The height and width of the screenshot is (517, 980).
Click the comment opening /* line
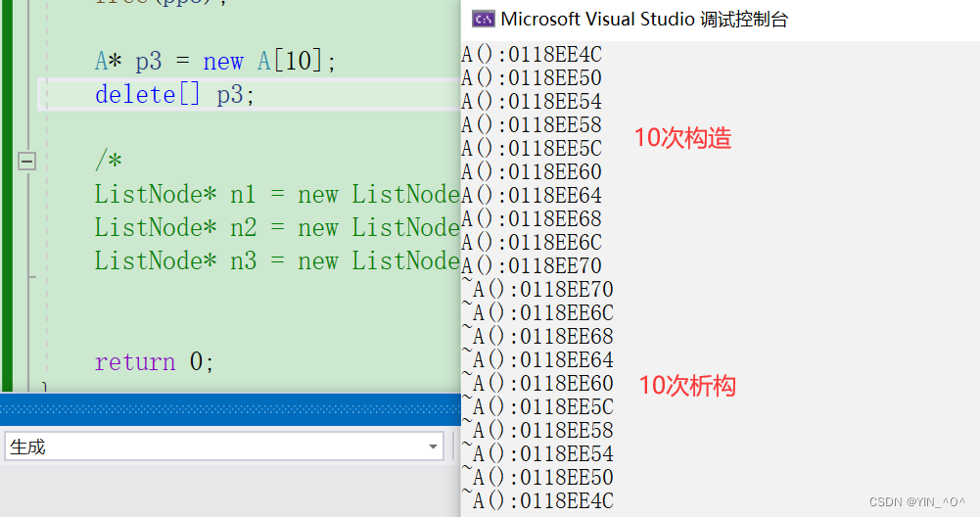click(108, 161)
